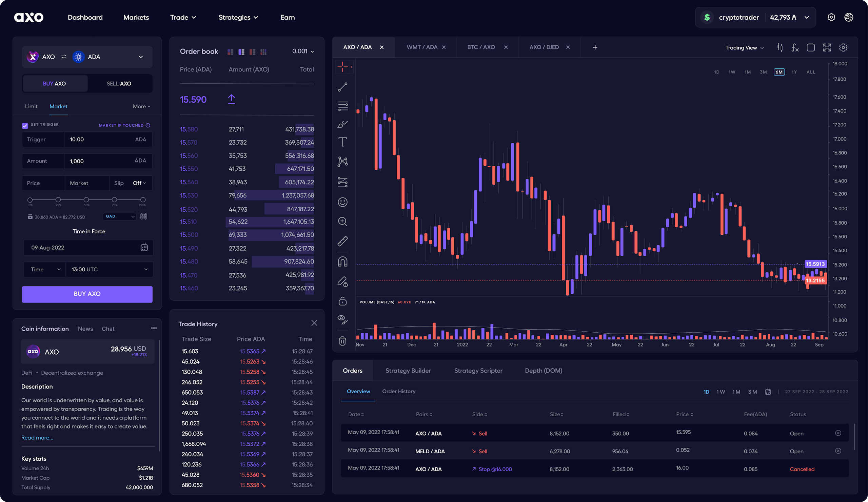
Task: Open Coin information more options menu
Action: (x=154, y=328)
